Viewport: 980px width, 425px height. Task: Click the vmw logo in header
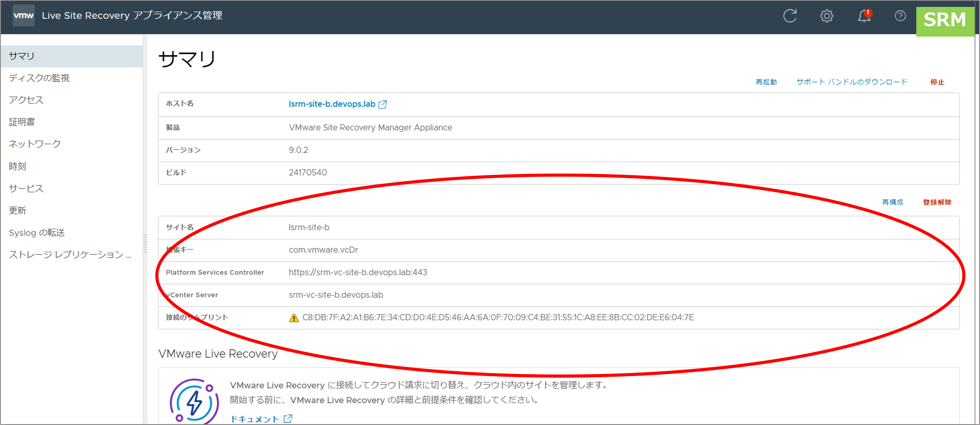pos(24,16)
